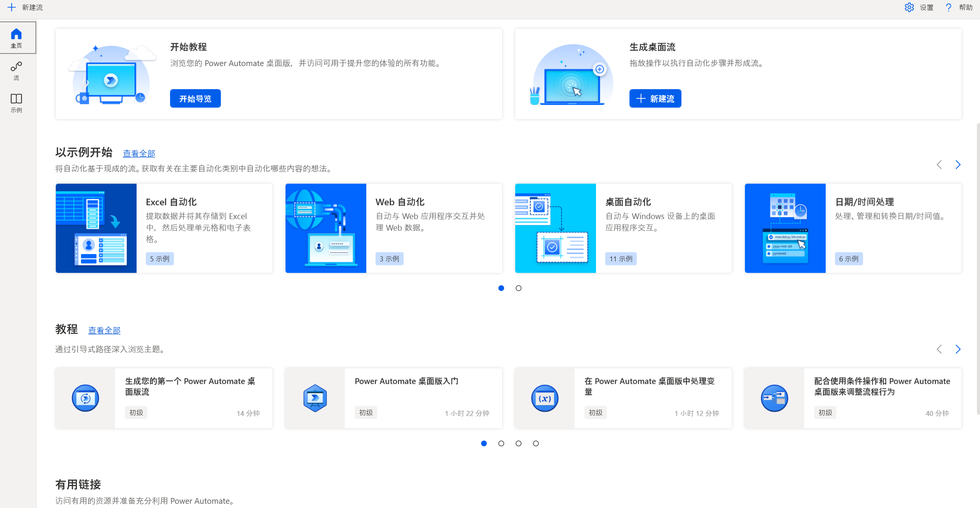Advance tutorials carousel with right arrow
The height and width of the screenshot is (508, 980).
tap(958, 349)
